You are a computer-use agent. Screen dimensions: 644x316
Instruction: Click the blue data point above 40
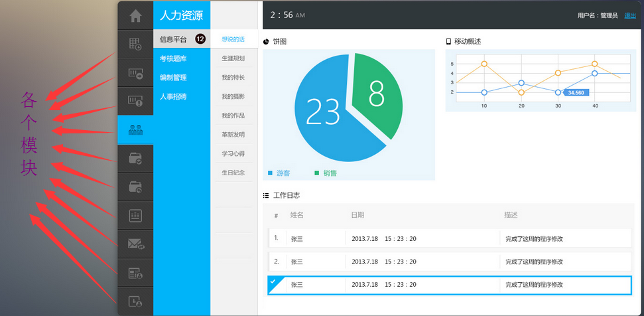tap(595, 73)
